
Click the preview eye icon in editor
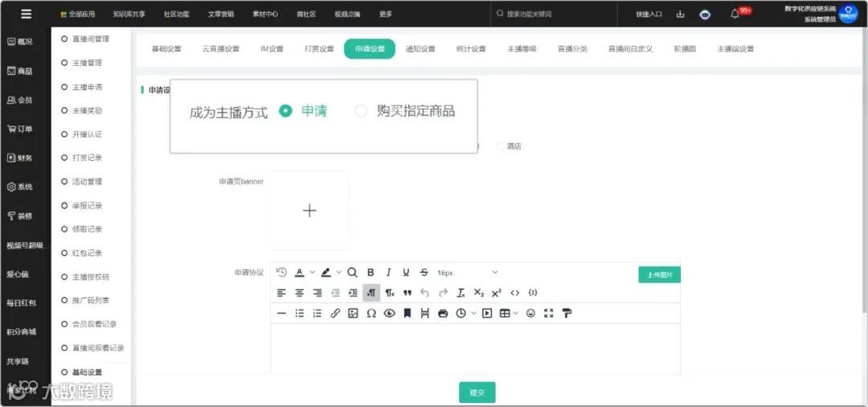pyautogui.click(x=389, y=314)
